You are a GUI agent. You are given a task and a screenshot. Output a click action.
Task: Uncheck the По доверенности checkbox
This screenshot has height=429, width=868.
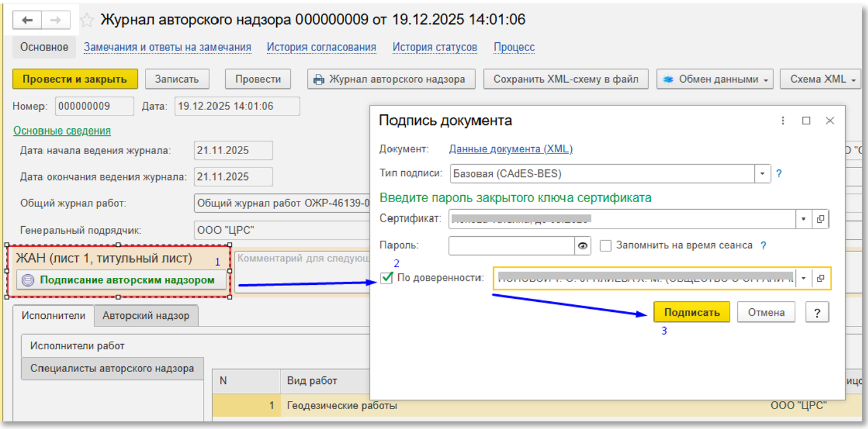(386, 278)
